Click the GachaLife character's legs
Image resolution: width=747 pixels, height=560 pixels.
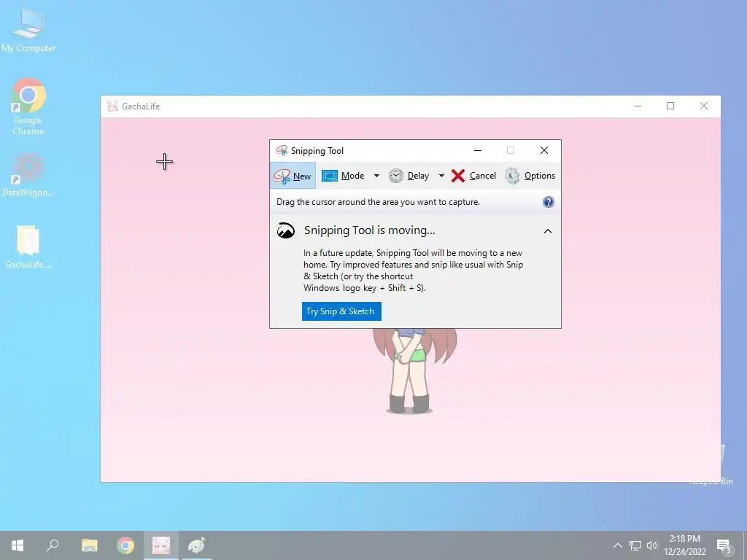(409, 386)
